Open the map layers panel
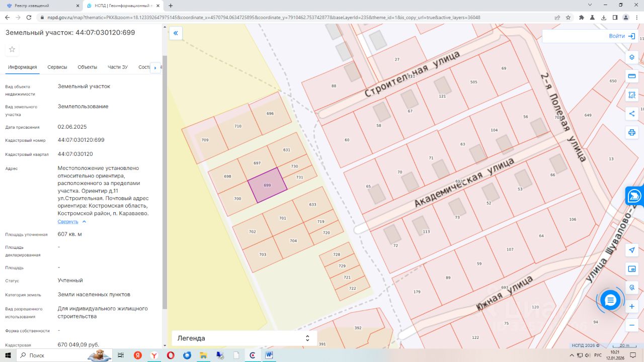Viewport: 644px width, 362px height. click(x=632, y=57)
